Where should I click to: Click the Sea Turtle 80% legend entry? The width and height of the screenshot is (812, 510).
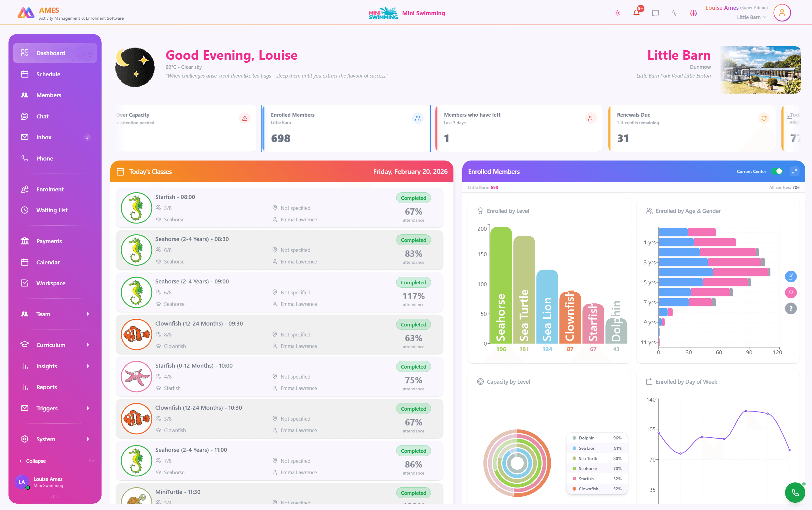597,459
